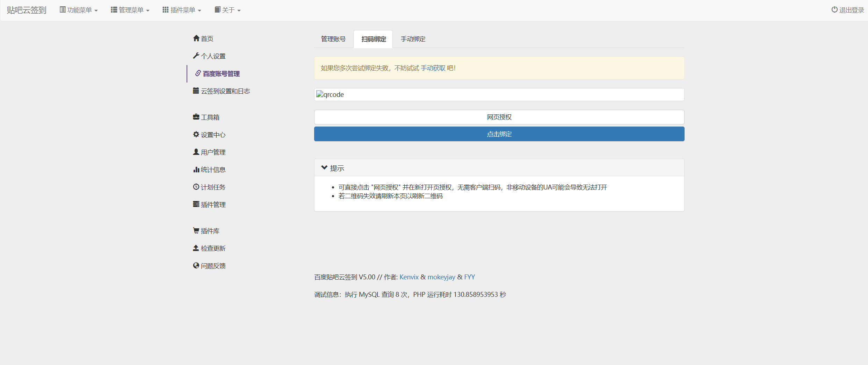Image resolution: width=868 pixels, height=365 pixels.
Task: Open the 首页 home icon in sidebar
Action: (196, 38)
